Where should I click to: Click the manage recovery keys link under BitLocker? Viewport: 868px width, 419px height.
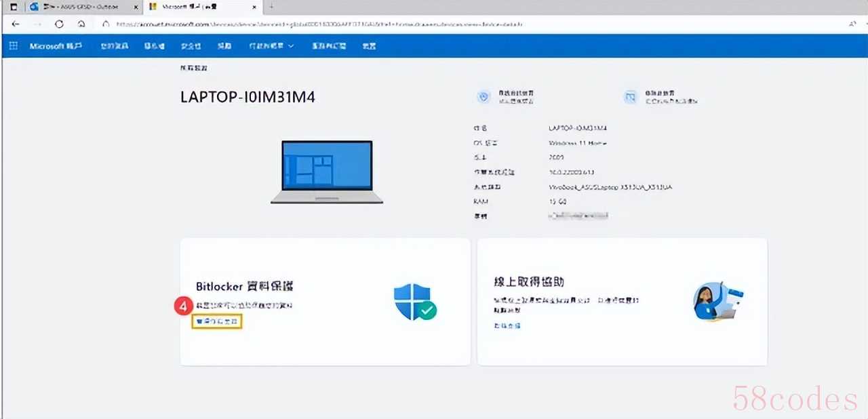(x=216, y=321)
